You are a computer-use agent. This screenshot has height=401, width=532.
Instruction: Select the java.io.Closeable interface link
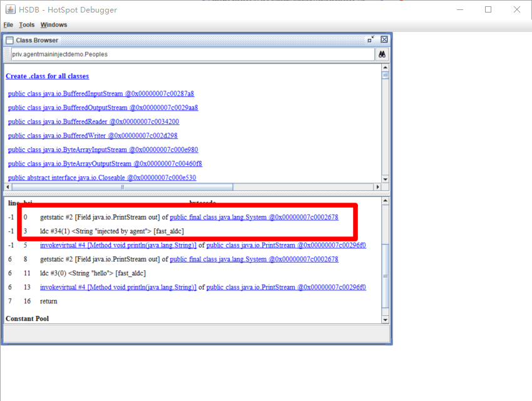coord(102,178)
